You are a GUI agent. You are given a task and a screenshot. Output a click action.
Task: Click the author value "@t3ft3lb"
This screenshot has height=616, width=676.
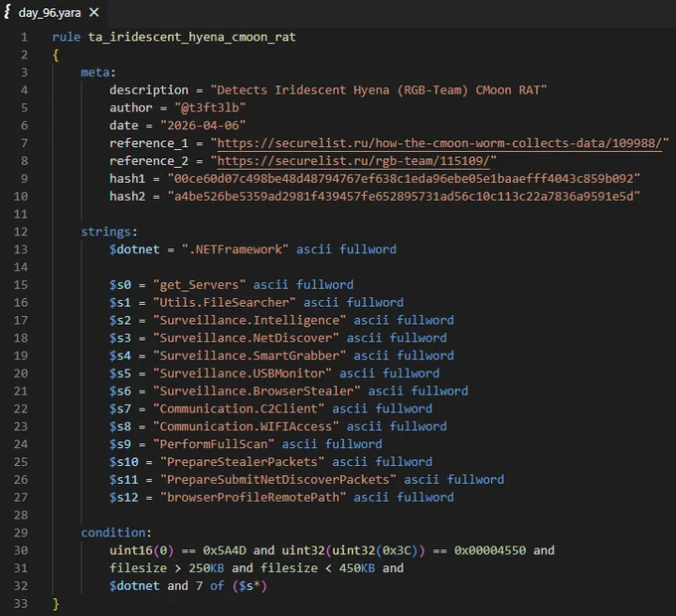pos(210,107)
